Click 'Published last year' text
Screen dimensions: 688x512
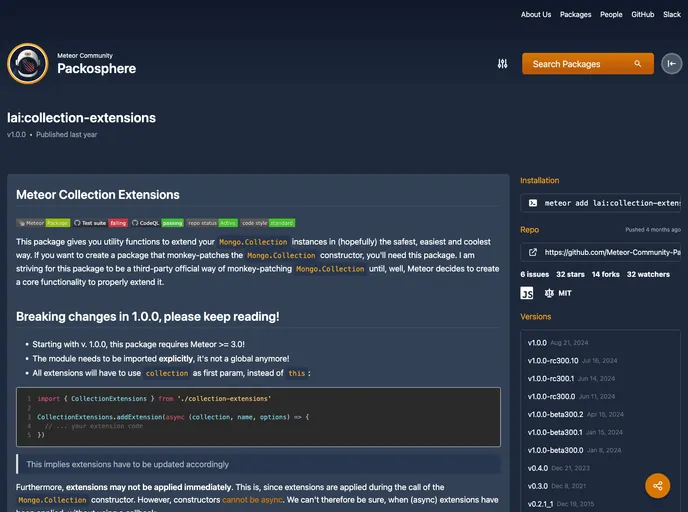click(66, 135)
